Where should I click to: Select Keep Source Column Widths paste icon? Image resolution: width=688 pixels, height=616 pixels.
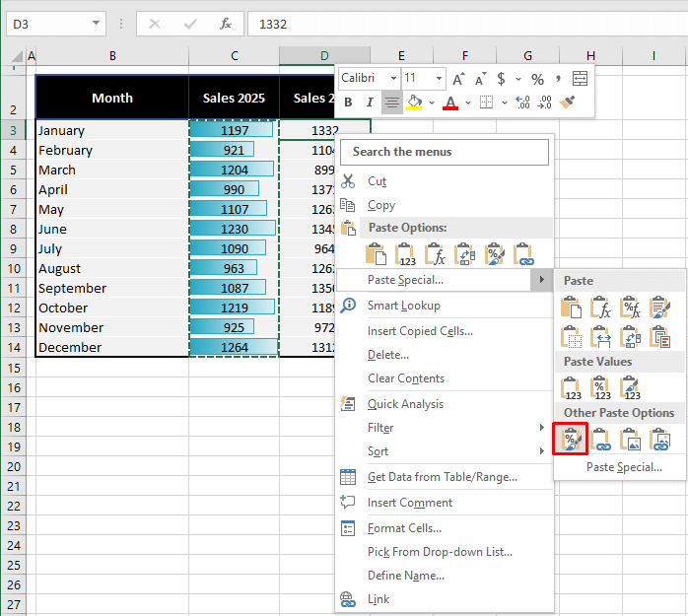600,336
